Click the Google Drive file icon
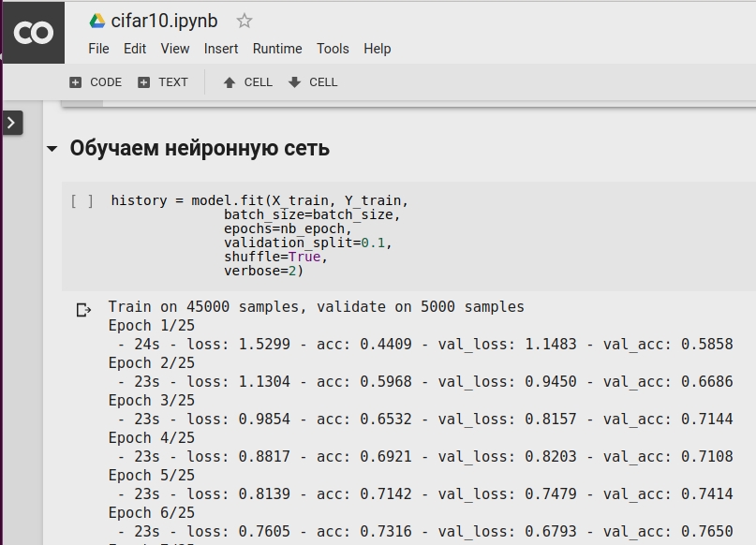This screenshot has height=545, width=756. click(x=97, y=21)
